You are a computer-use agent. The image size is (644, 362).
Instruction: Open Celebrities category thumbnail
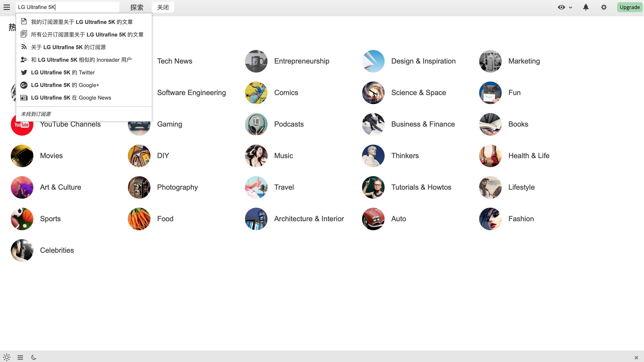(22, 250)
